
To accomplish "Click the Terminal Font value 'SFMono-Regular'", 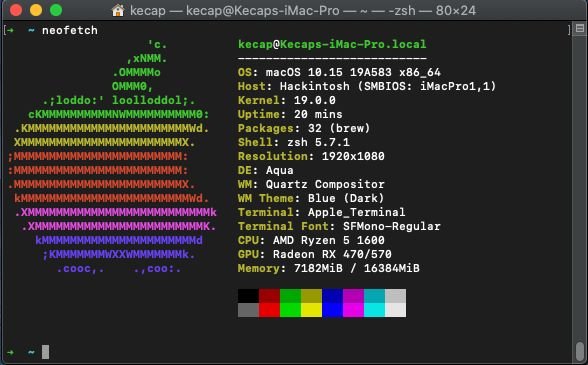I will coord(392,226).
